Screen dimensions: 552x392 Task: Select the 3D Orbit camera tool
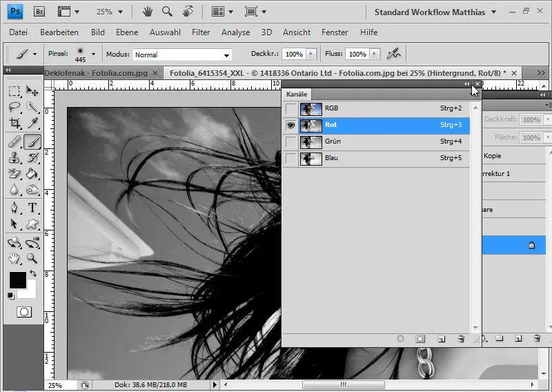coord(32,243)
